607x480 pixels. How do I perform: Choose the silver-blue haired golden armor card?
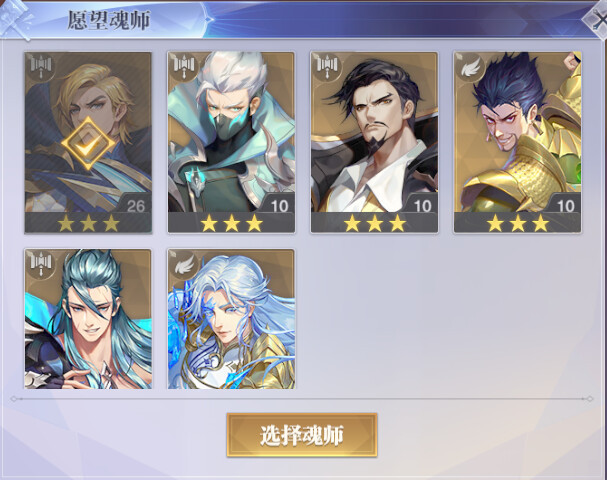pos(231,319)
